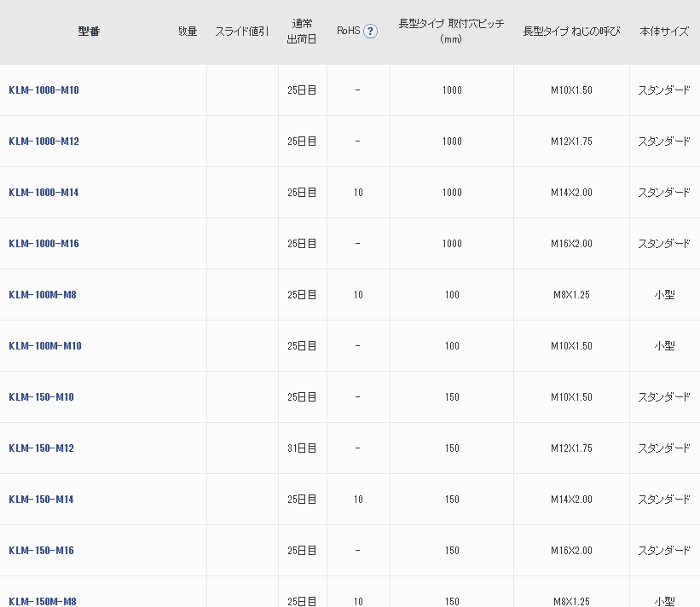Click the KLM-150-M12 part link
Viewport: 700px width, 607px height.
[41, 448]
